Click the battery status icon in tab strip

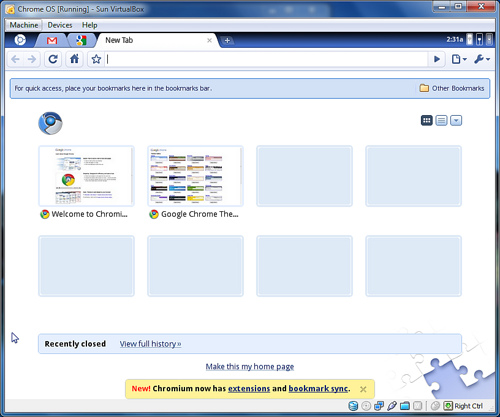[469, 39]
